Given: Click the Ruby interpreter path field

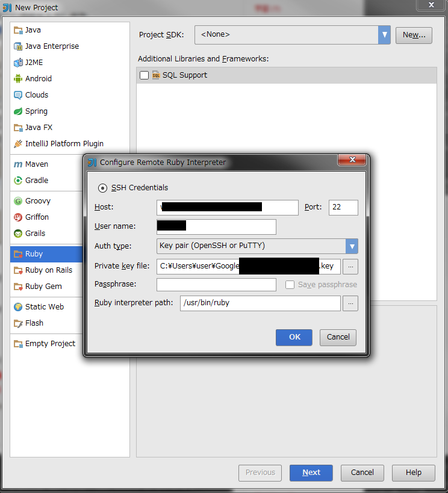Looking at the screenshot, I should [x=260, y=303].
